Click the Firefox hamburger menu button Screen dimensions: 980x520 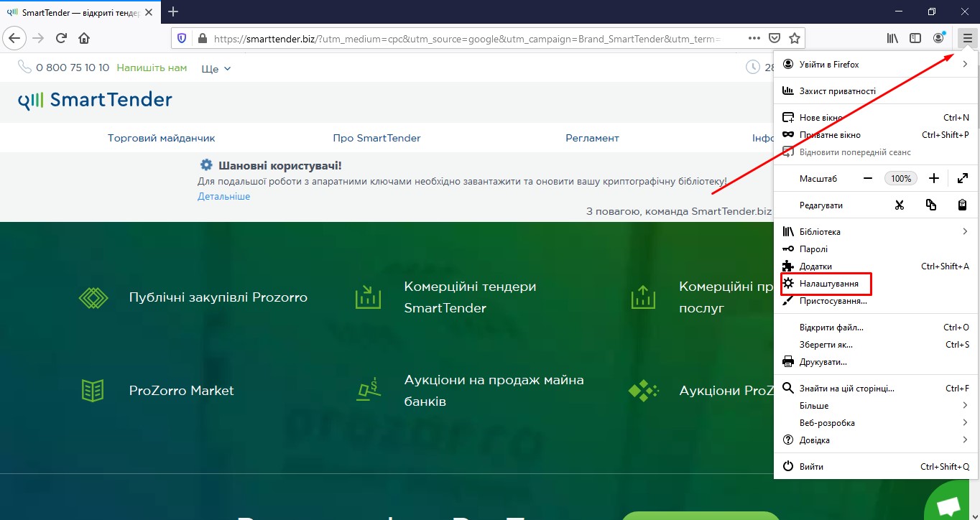[967, 38]
